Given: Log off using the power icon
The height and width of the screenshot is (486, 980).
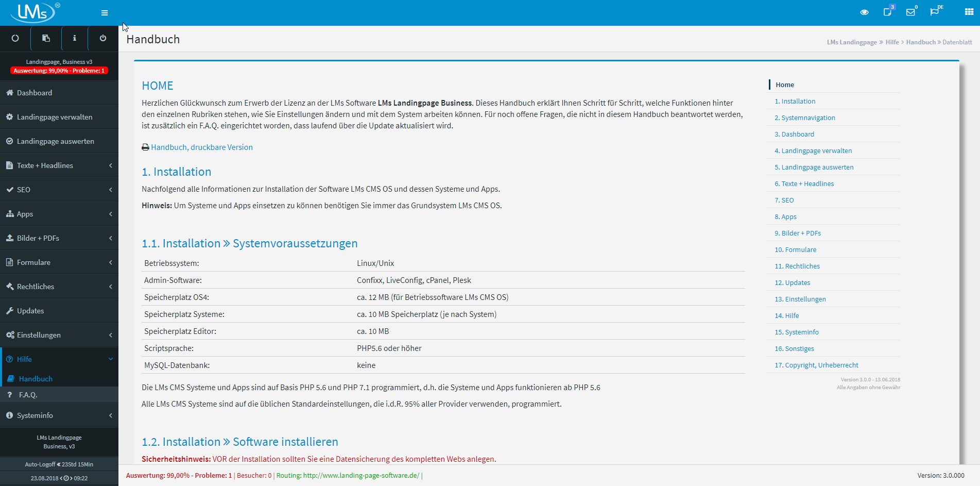Looking at the screenshot, I should 102,38.
